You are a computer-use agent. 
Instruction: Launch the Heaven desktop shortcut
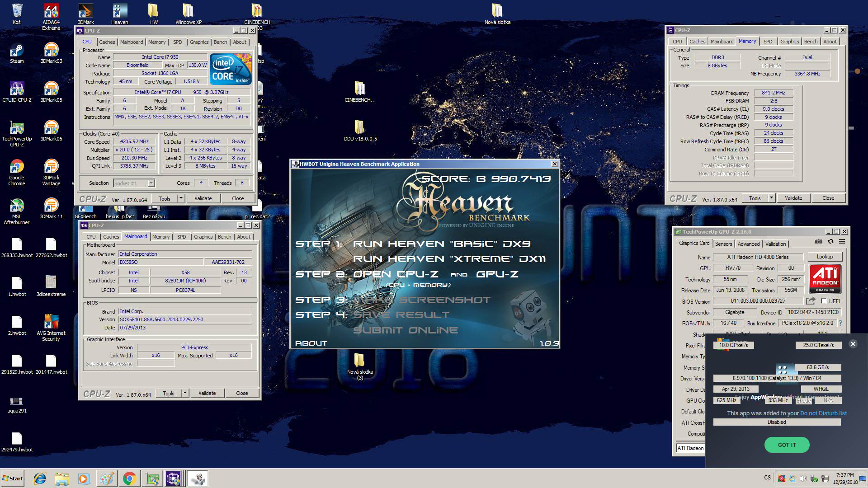coord(119,14)
